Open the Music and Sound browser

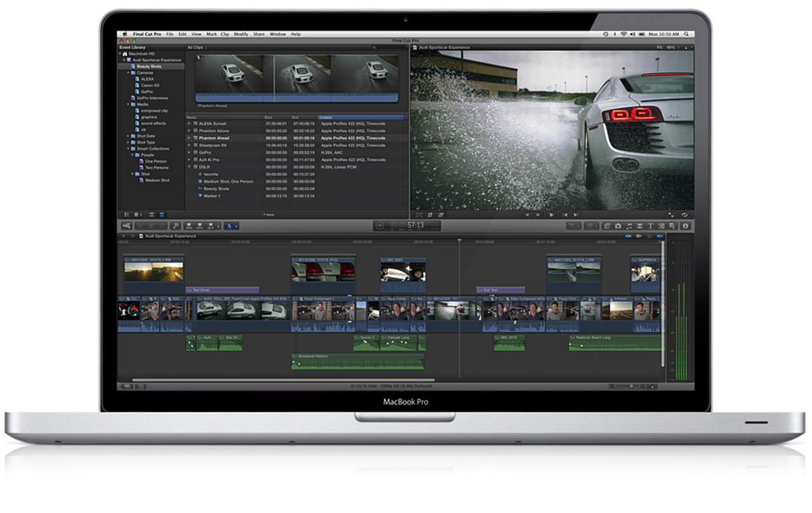coord(629,226)
